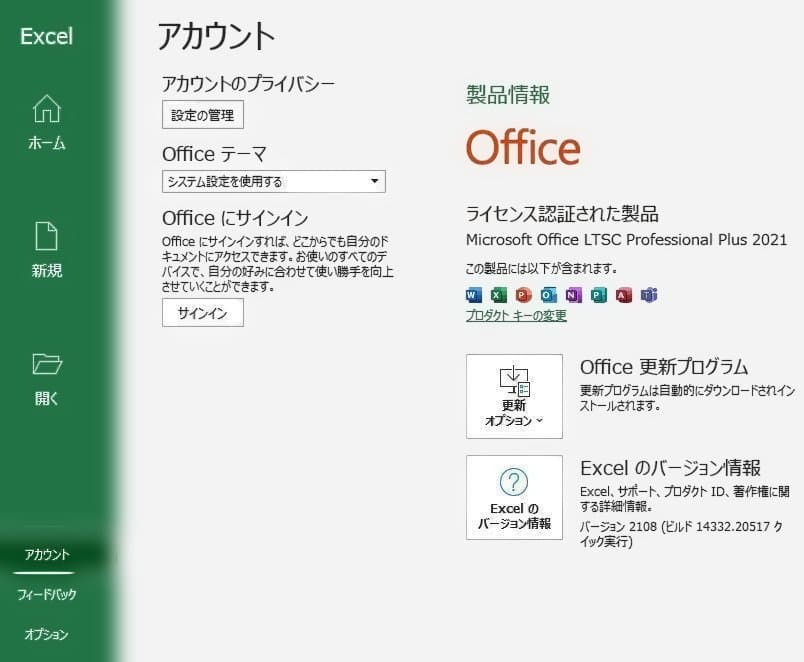The image size is (804, 662).
Task: Click the 設定の管理 button
Action: pyautogui.click(x=202, y=114)
